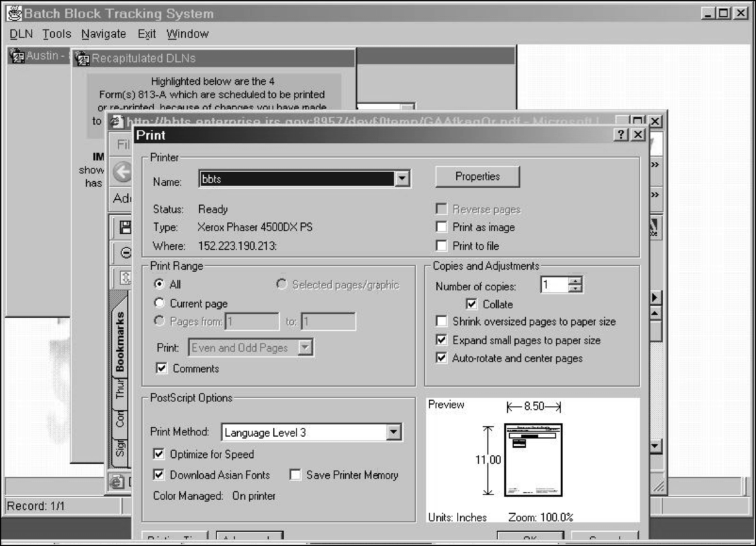Click the zoom out minus icon

pos(126,253)
